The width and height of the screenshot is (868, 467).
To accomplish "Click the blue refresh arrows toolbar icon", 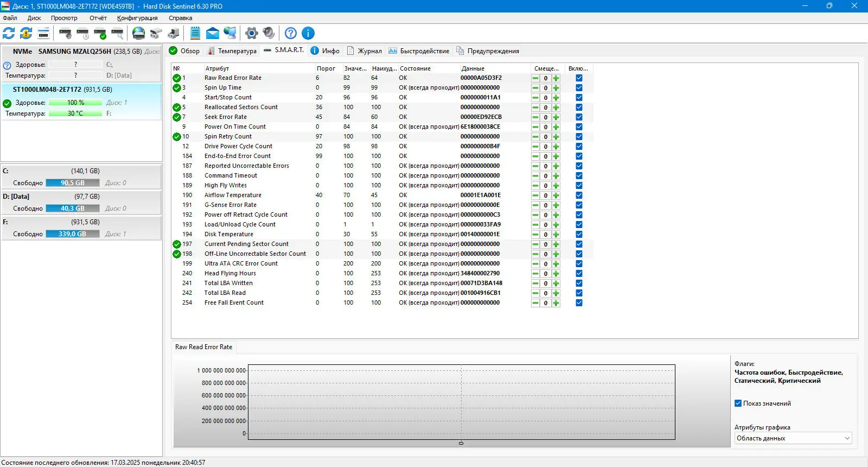I will 9,33.
